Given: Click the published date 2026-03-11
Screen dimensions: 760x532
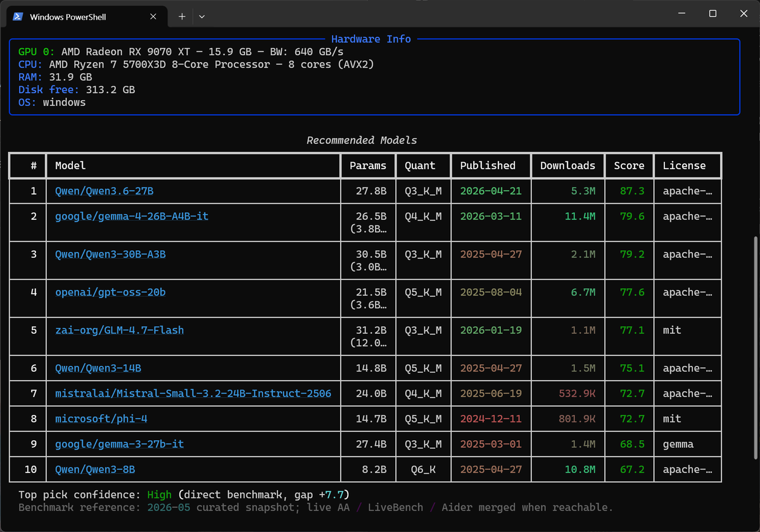Looking at the screenshot, I should pyautogui.click(x=491, y=216).
